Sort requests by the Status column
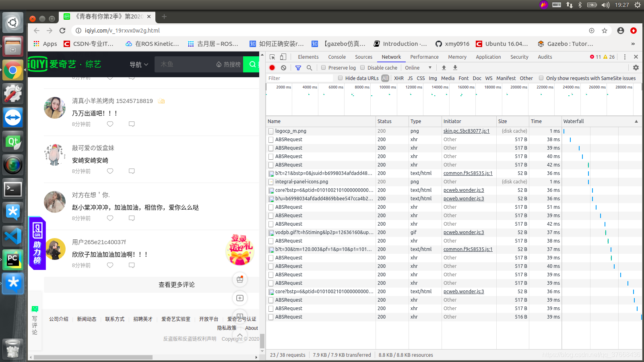This screenshot has height=362, width=644. click(x=392, y=121)
